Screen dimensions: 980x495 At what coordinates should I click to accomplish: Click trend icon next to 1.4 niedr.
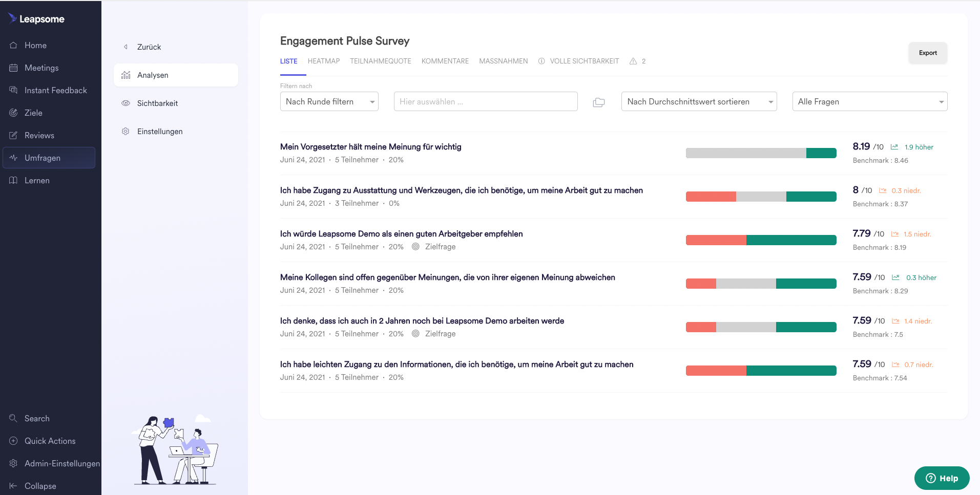pyautogui.click(x=895, y=321)
